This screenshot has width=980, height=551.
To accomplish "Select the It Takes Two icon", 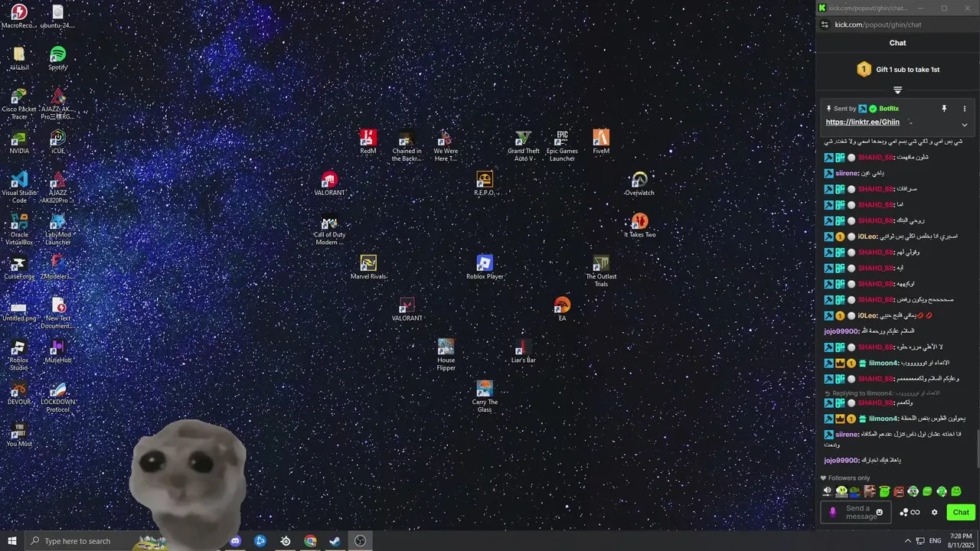I will (639, 225).
